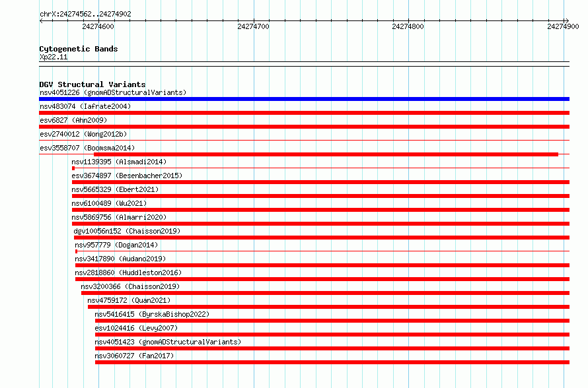The width and height of the screenshot is (588, 388).
Task: Open variant esv3558707 (Boomsma2014) label
Action: [87, 148]
